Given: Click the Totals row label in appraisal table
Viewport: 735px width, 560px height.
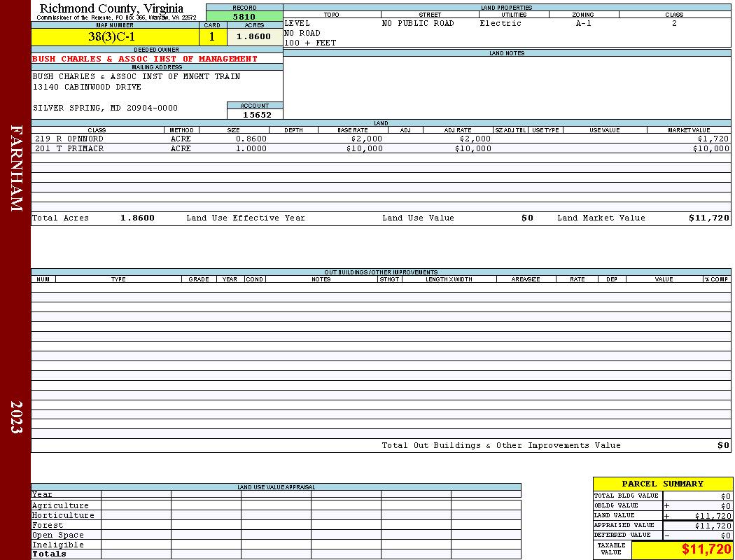Looking at the screenshot, I should pos(49,554).
